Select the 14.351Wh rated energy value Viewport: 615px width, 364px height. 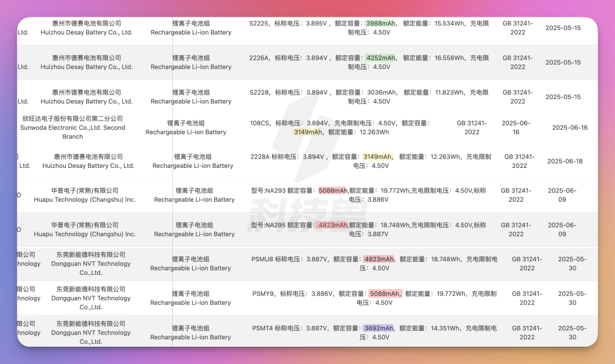coord(445,328)
